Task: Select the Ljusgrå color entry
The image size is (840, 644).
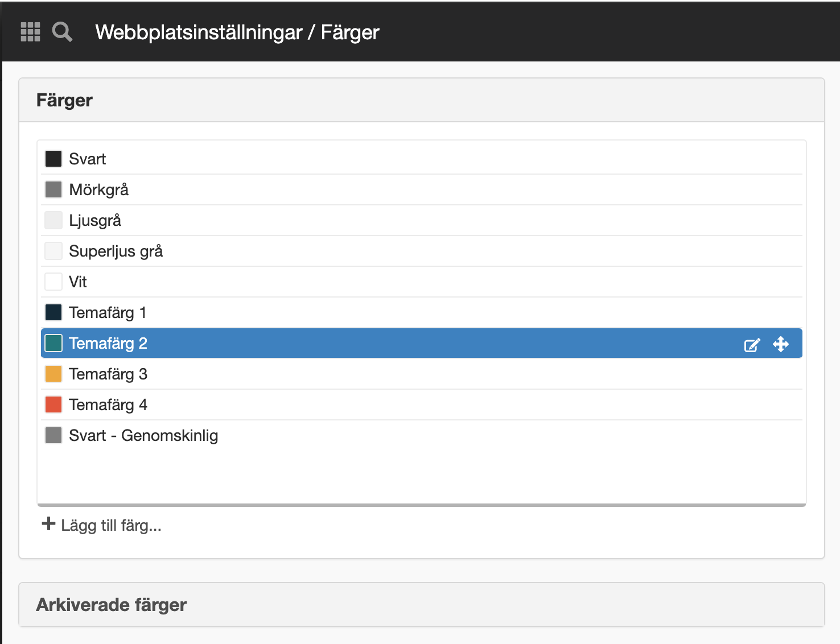Action: tap(422, 220)
